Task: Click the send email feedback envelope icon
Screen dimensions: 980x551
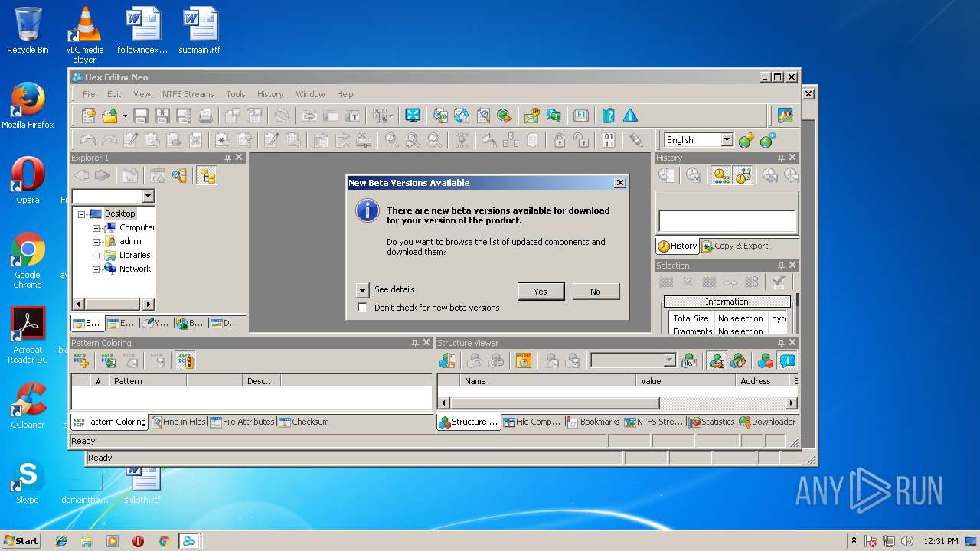Action: [532, 116]
